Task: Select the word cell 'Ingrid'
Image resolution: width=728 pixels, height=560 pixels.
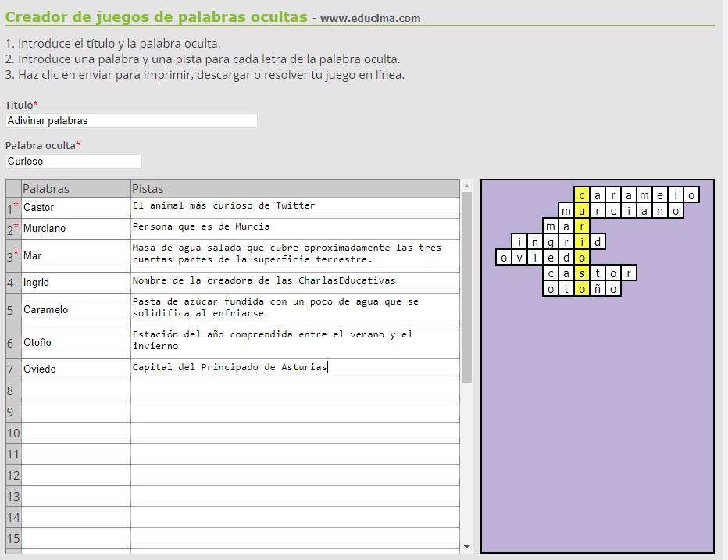Action: coord(76,282)
